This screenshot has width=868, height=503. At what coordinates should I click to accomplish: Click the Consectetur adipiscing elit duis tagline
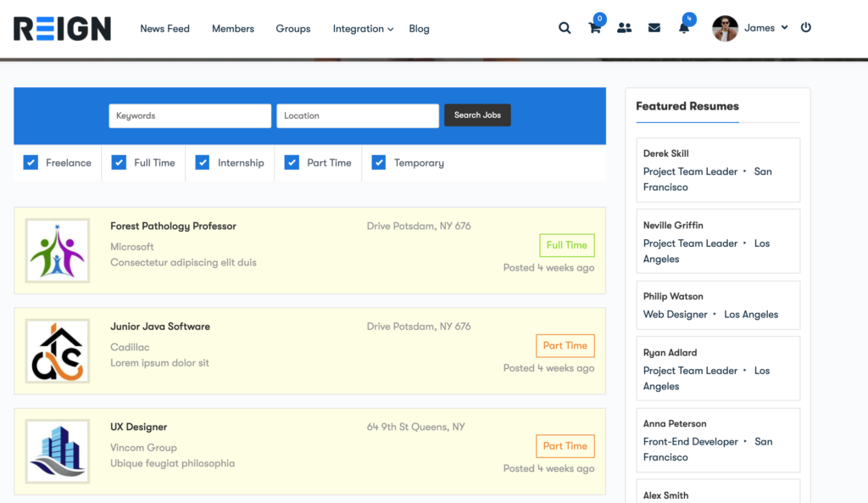coord(183,263)
